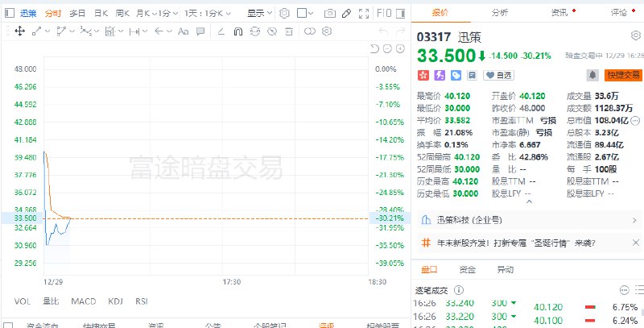Expand trend line tool options arrow
The image size is (644, 328).
coord(47,31)
